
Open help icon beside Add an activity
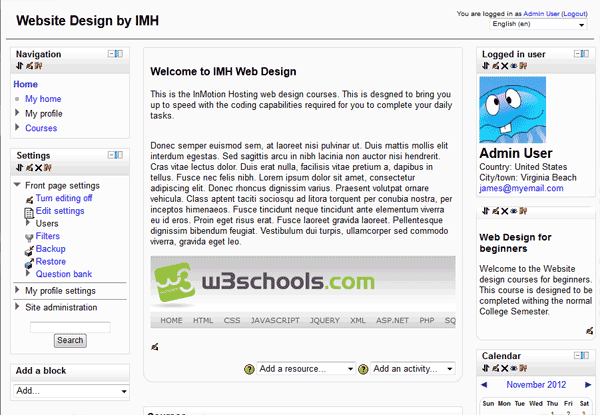tap(363, 369)
